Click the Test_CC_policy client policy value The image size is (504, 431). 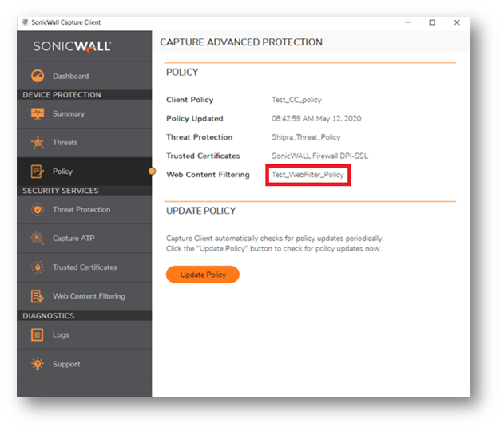click(x=296, y=100)
